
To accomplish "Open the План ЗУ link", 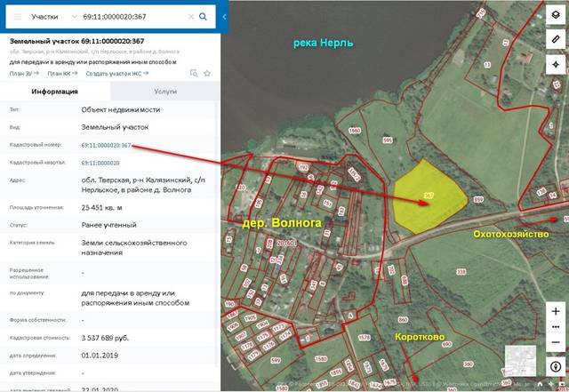I will pos(24,73).
